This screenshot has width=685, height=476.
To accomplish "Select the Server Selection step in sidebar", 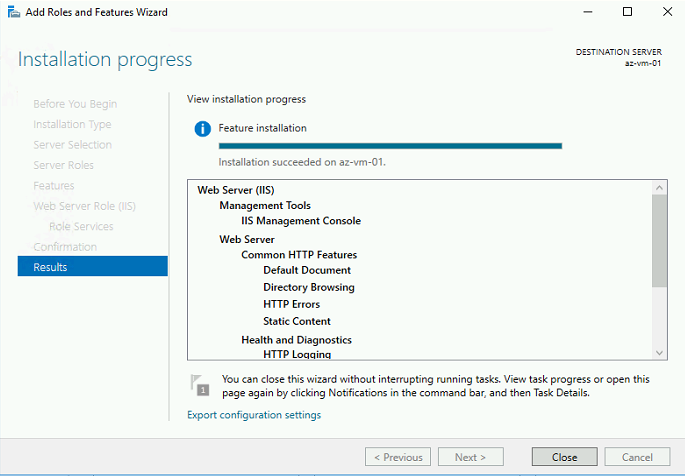I will click(73, 145).
